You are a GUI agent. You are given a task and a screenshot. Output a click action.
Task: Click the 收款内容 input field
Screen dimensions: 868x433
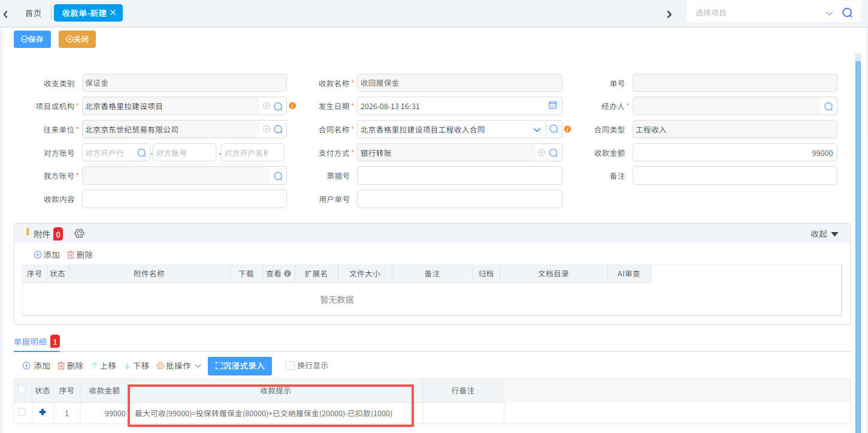pyautogui.click(x=185, y=199)
